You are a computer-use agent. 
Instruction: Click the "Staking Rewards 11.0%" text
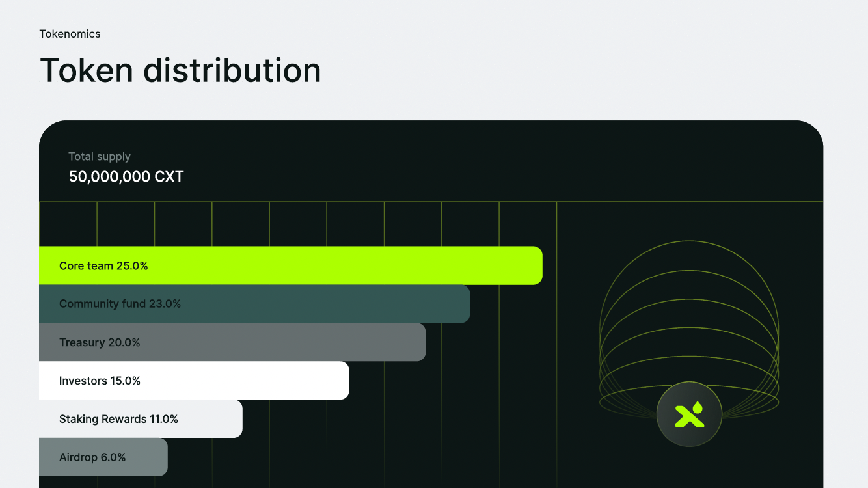(x=118, y=419)
